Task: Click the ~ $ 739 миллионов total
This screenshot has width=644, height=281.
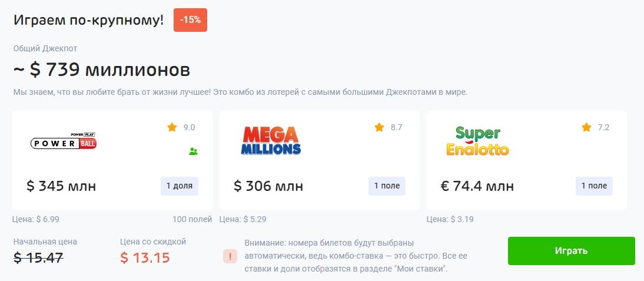Action: (102, 70)
